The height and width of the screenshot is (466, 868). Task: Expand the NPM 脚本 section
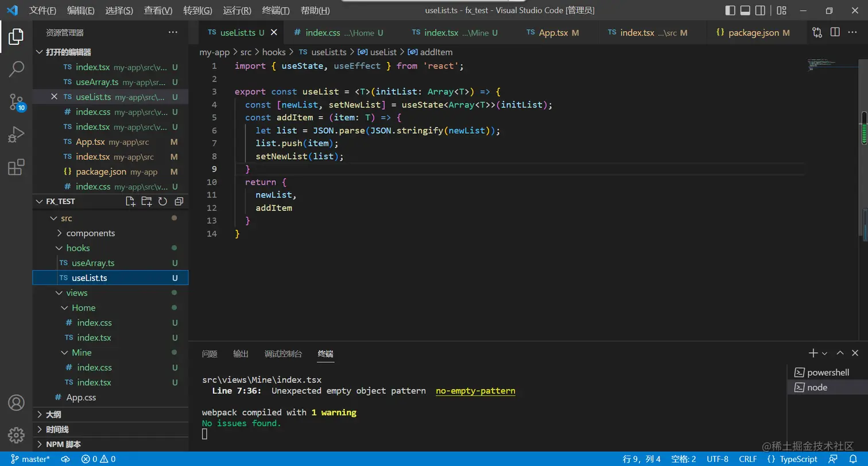(111, 444)
